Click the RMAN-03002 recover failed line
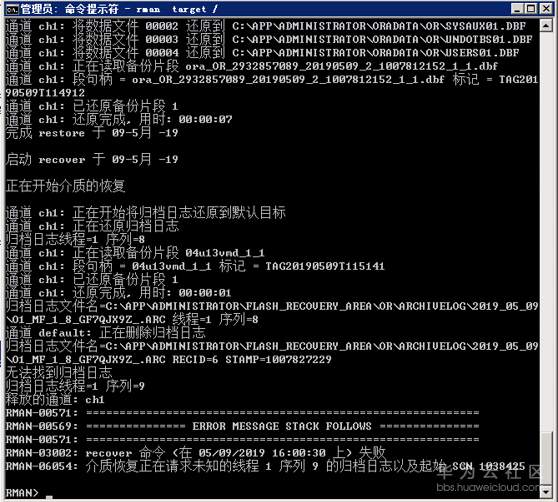Image resolution: width=558 pixels, height=502 pixels. click(196, 453)
